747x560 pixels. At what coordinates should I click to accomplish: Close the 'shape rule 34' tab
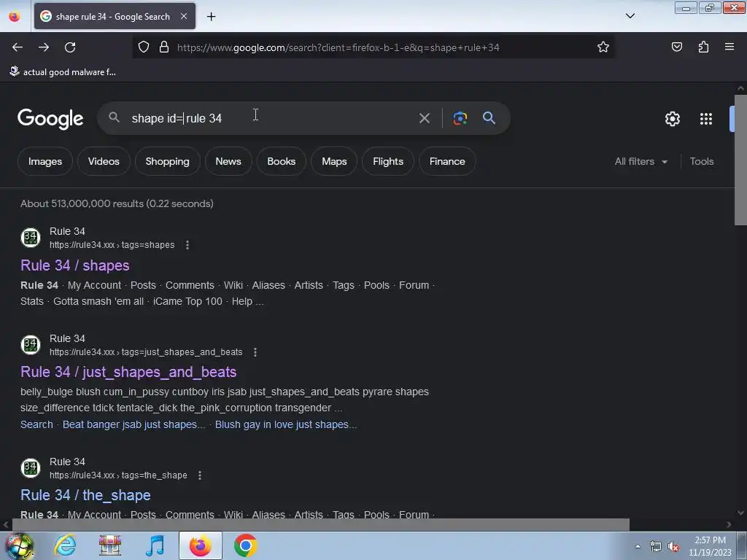184,16
